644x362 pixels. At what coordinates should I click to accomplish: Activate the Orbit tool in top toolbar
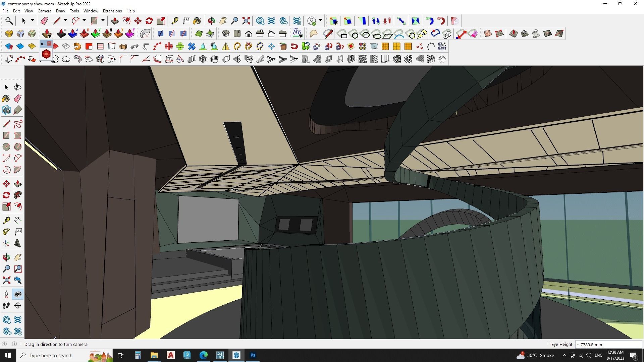pos(211,21)
